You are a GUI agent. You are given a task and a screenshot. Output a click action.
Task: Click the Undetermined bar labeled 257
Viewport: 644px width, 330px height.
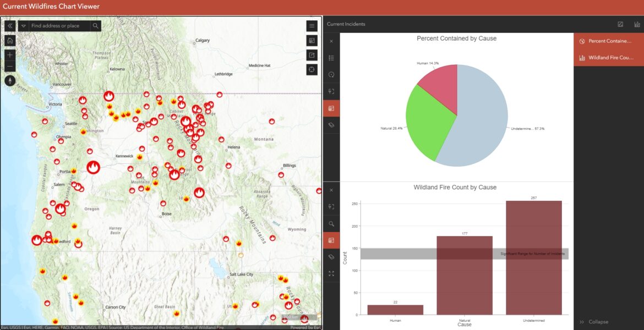pos(534,258)
